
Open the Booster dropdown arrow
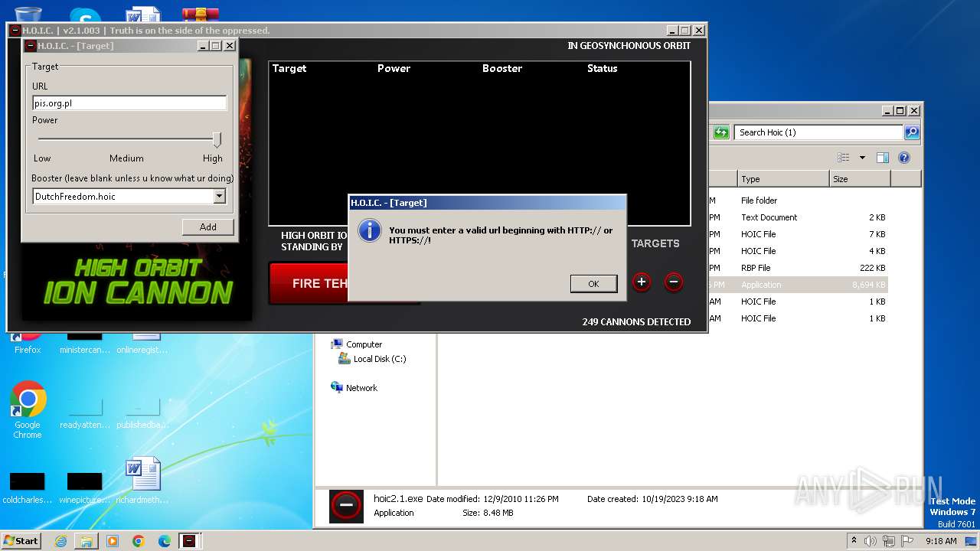pos(220,197)
